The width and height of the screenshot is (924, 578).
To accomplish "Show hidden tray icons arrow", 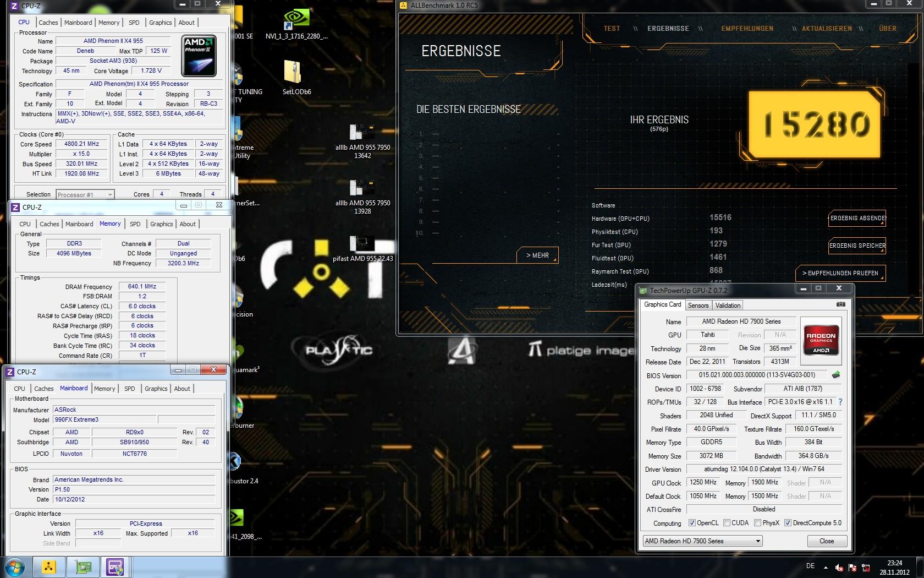I will point(825,568).
